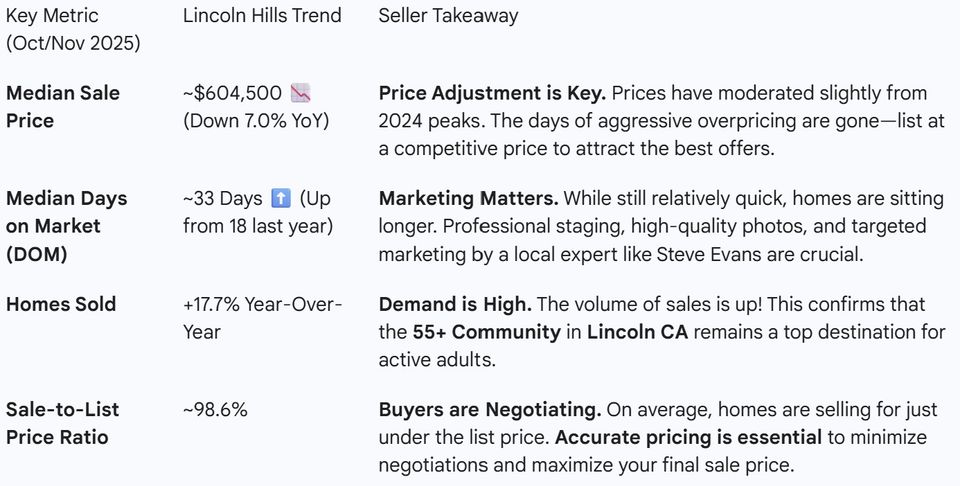Image resolution: width=960 pixels, height=486 pixels.
Task: Click the ~$604,500 price value
Action: point(232,93)
